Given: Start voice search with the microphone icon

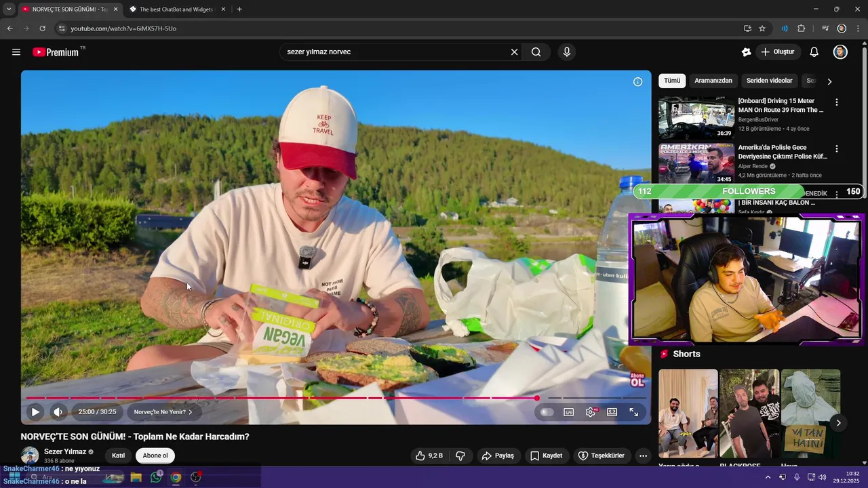Looking at the screenshot, I should tap(567, 52).
